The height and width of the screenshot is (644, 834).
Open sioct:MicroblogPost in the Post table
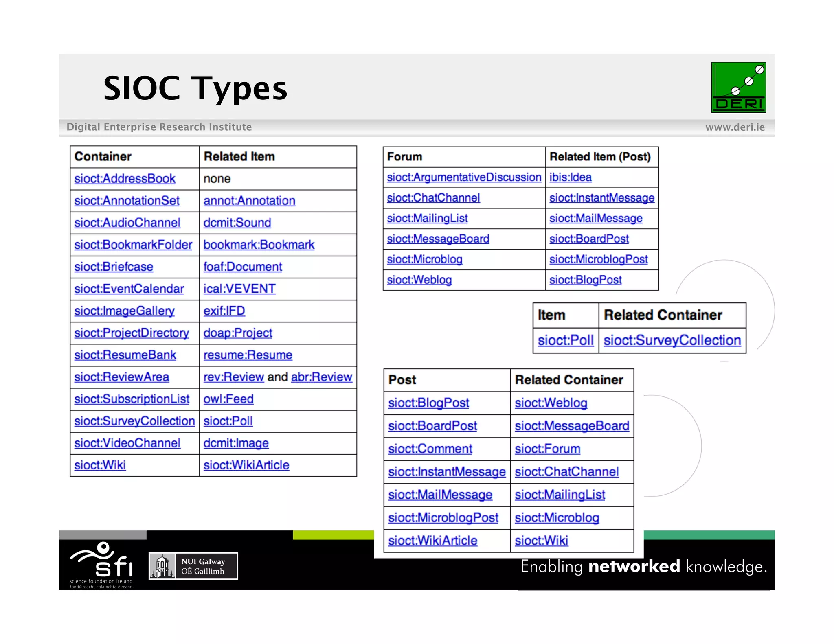443,518
